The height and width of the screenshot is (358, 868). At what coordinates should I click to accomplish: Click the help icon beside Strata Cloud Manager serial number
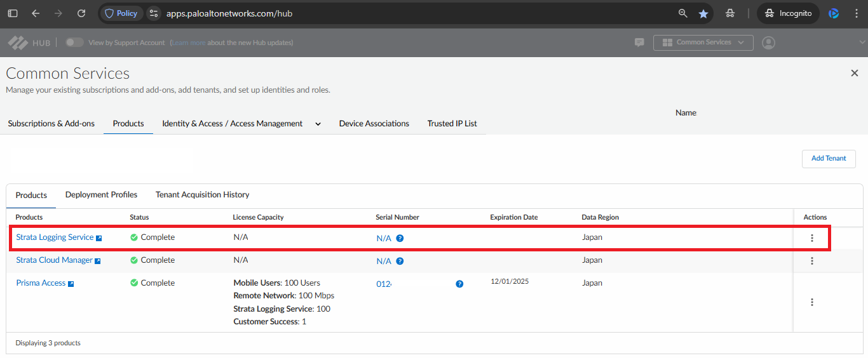(400, 261)
